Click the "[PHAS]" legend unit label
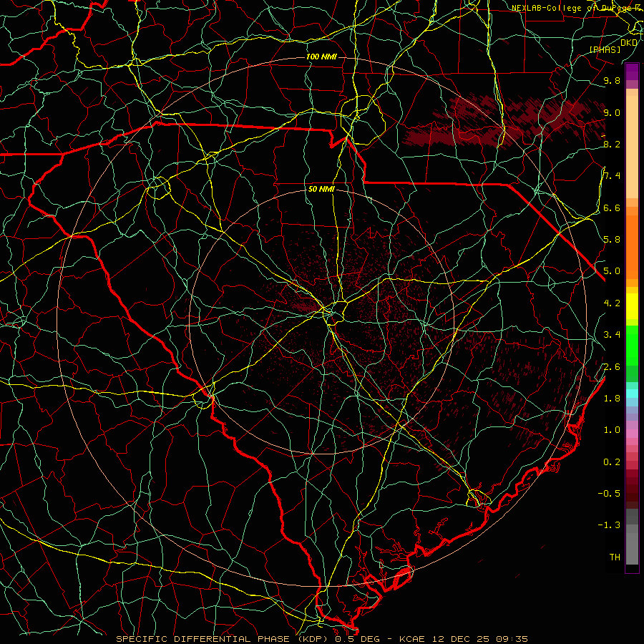This screenshot has height=644, width=644. [x=605, y=50]
